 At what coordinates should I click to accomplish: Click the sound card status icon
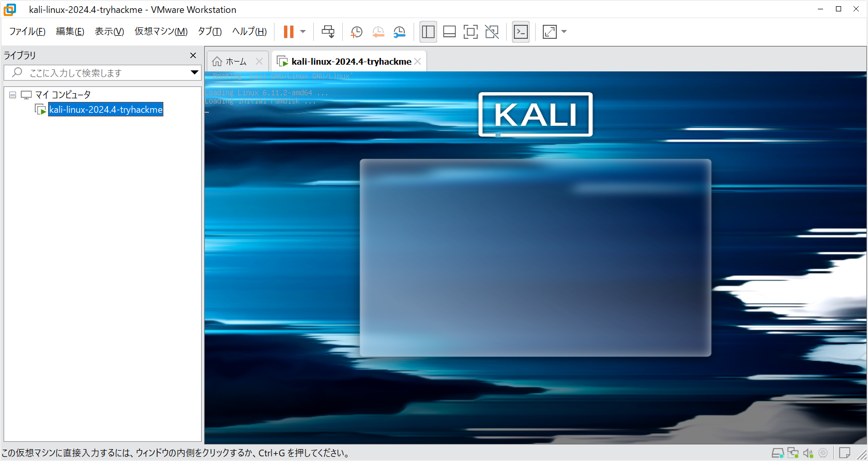tap(808, 453)
